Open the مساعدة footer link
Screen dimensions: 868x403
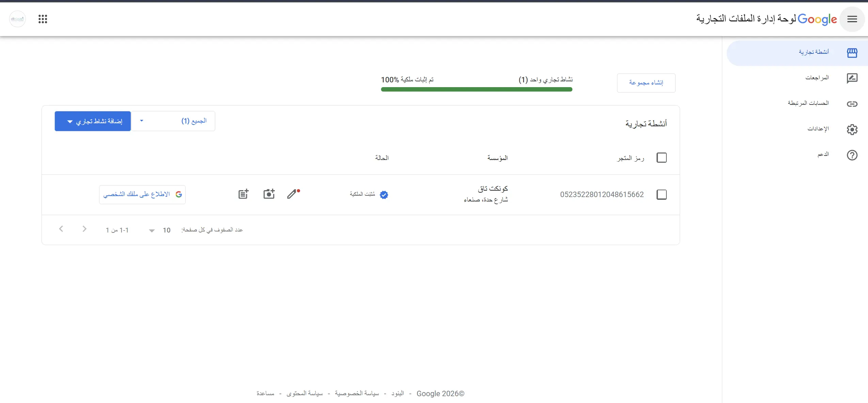point(265,393)
